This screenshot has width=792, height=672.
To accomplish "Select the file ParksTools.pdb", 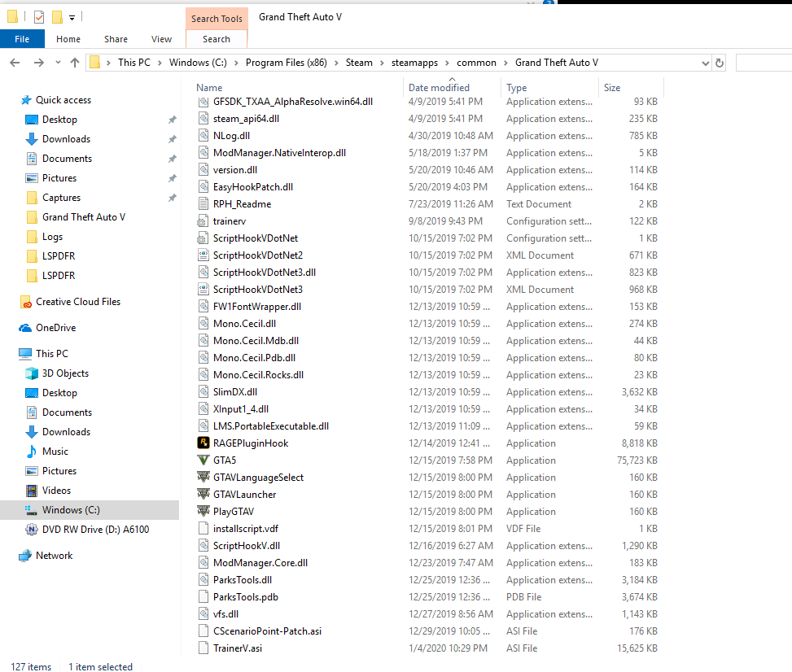I will [246, 597].
